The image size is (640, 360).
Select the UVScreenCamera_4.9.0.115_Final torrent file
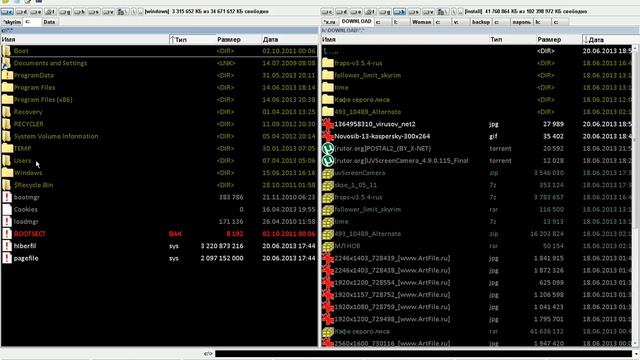[x=478, y=161]
